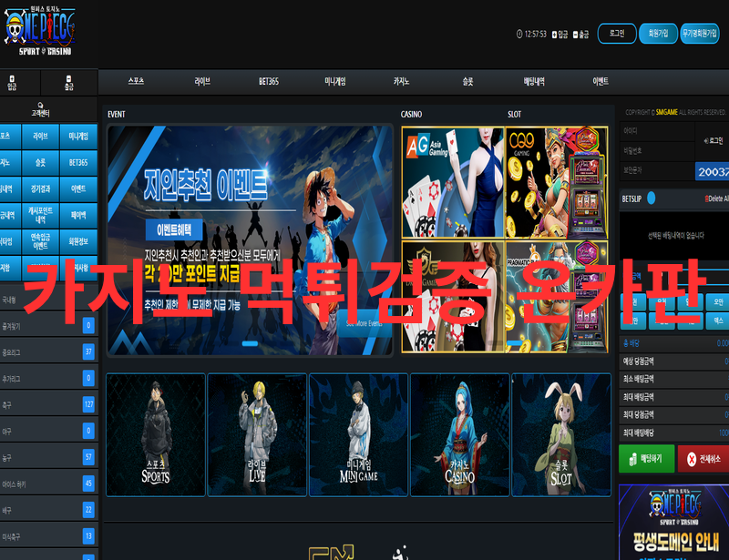Screen dimensions: 729x560
Task: Click the 회원가입 button in header
Action: [658, 34]
